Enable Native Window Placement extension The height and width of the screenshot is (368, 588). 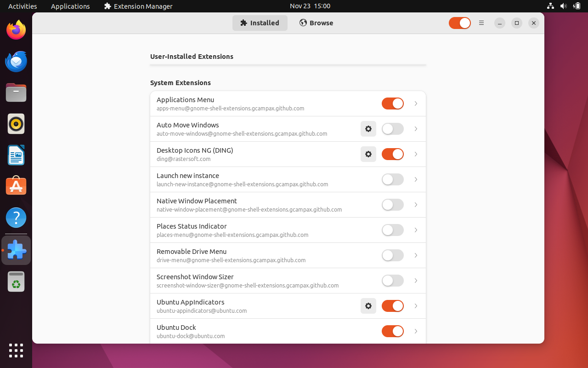tap(393, 205)
